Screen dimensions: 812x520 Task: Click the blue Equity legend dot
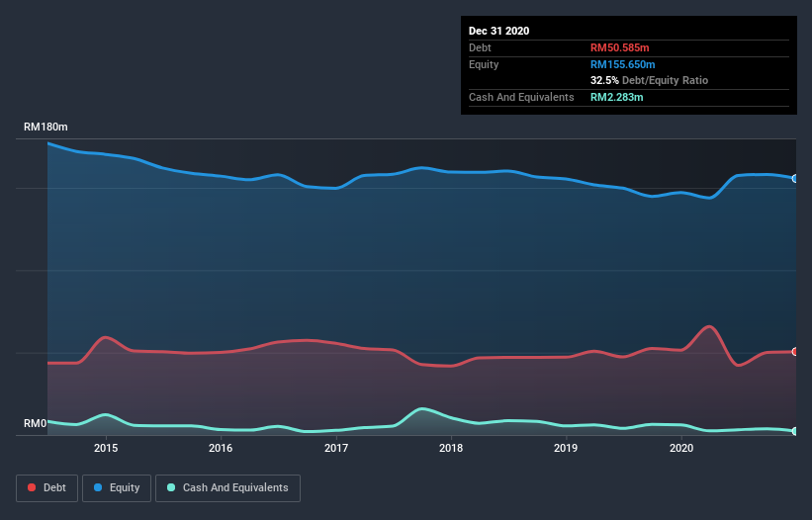click(x=98, y=487)
